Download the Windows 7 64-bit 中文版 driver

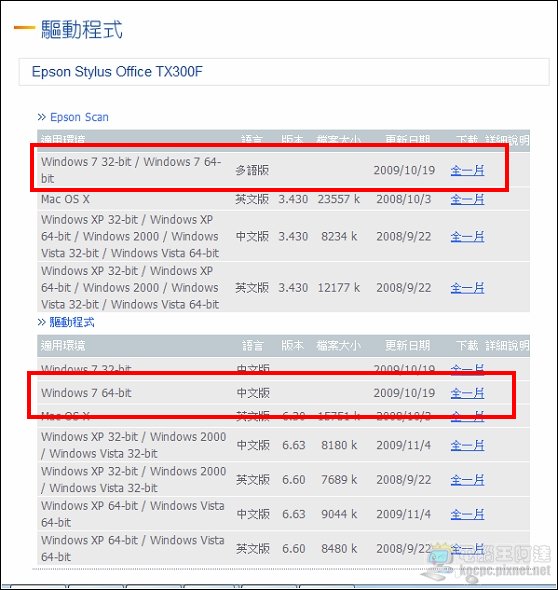(x=467, y=393)
